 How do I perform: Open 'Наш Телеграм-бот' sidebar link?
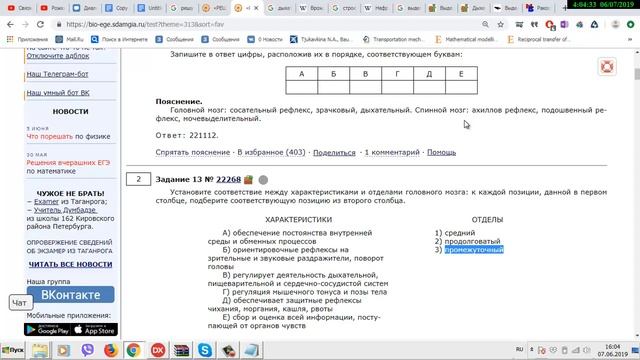click(x=57, y=74)
